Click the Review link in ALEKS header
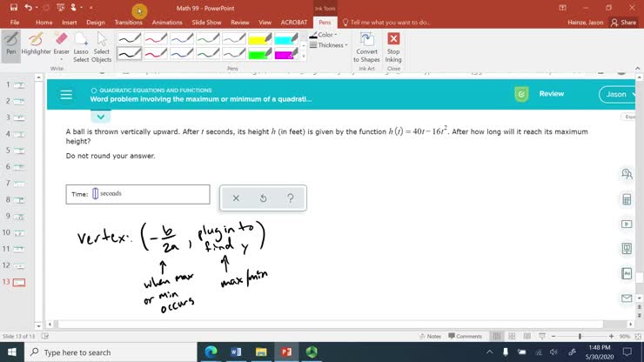 (552, 94)
